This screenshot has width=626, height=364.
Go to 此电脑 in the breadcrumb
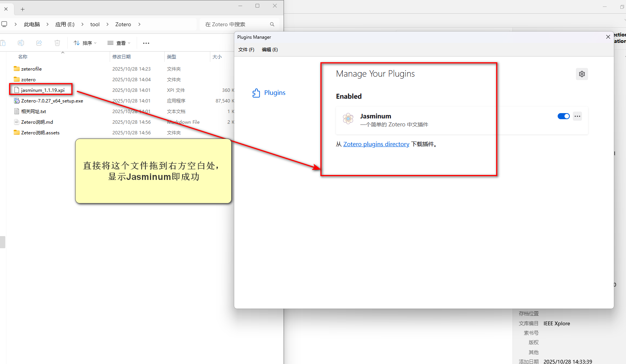(x=32, y=24)
